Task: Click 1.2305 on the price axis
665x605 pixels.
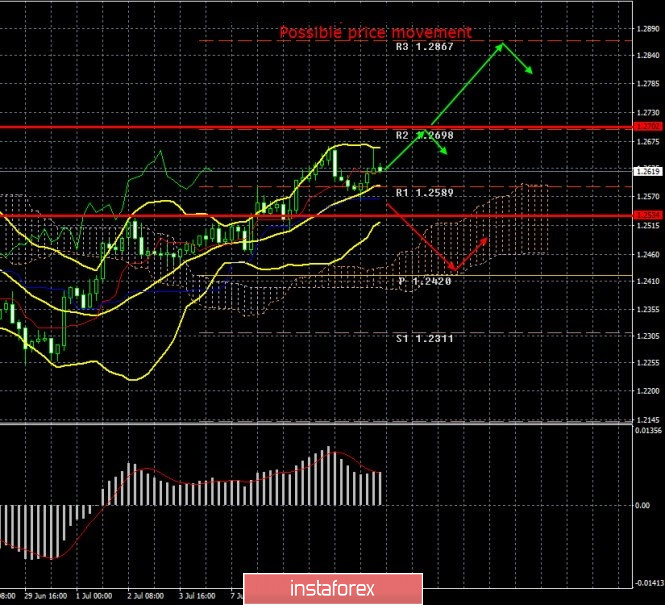Action: point(648,336)
